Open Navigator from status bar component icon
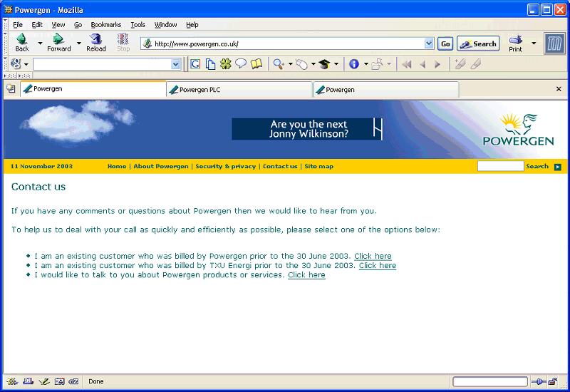 coord(11,381)
